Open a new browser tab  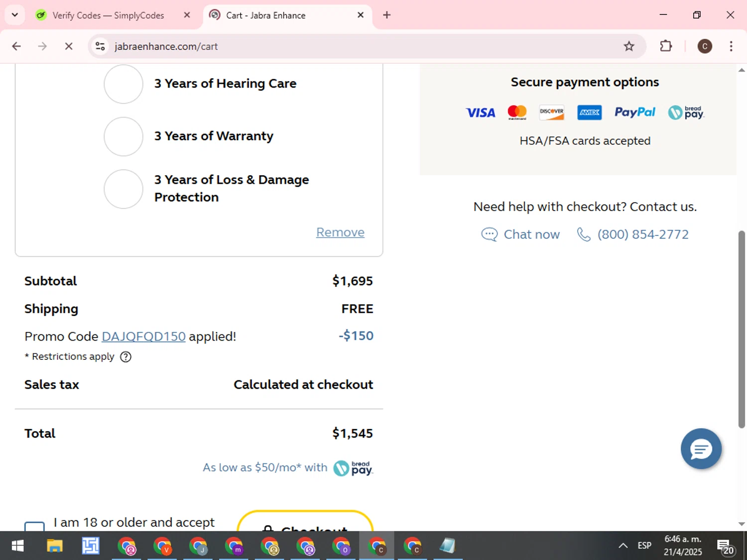(x=387, y=15)
